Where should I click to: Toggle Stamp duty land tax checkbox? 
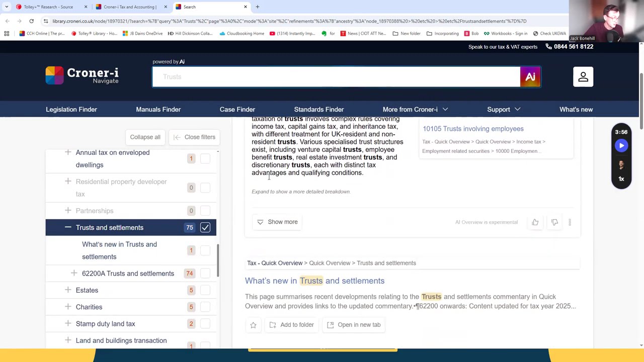[205, 324]
